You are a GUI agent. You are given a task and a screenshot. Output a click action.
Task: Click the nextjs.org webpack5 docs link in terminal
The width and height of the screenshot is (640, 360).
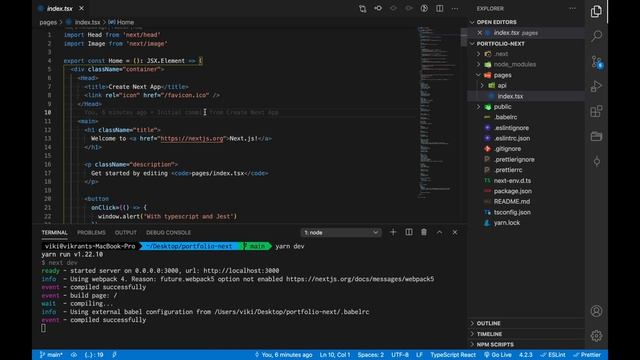360,279
